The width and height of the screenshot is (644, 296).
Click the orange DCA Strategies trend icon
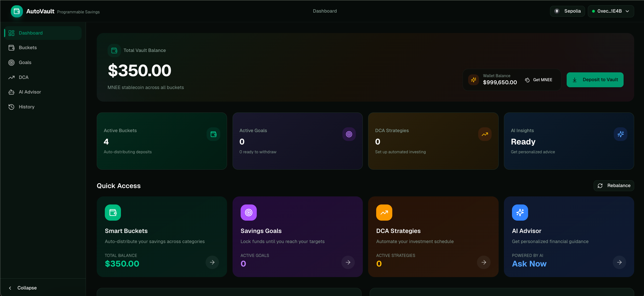pyautogui.click(x=384, y=213)
